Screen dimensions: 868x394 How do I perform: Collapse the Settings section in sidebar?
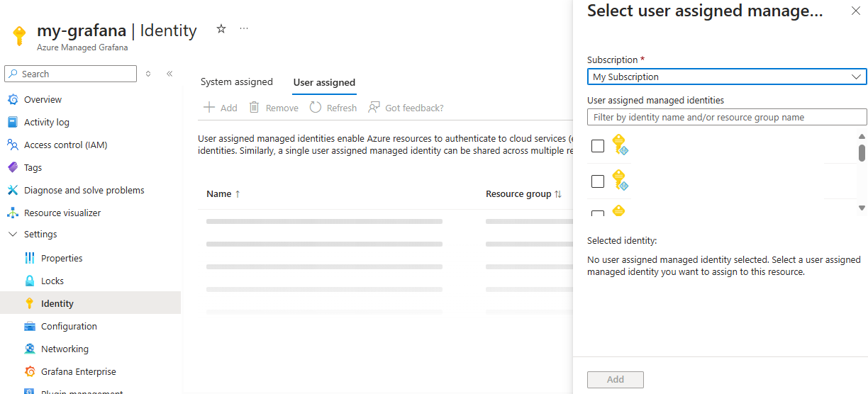click(13, 234)
